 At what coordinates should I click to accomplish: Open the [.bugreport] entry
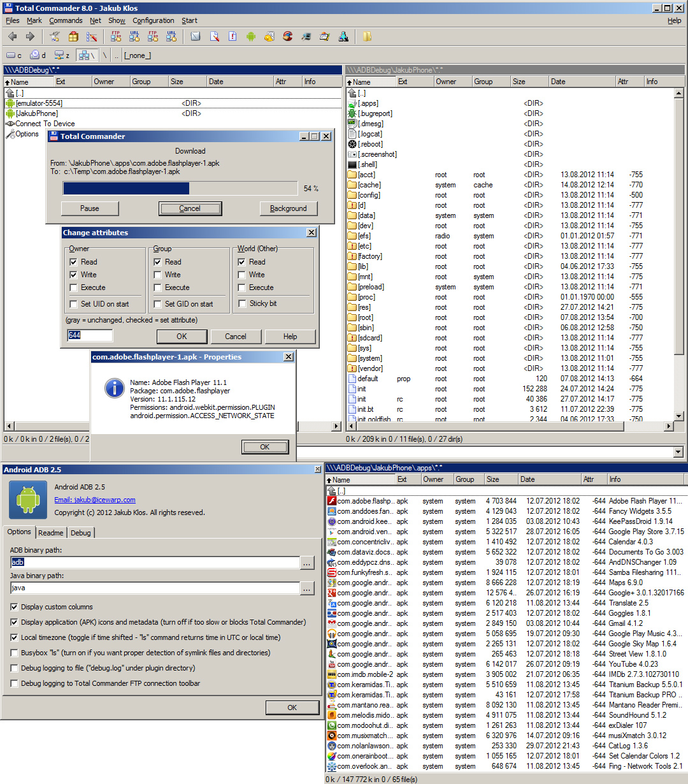[x=375, y=113]
